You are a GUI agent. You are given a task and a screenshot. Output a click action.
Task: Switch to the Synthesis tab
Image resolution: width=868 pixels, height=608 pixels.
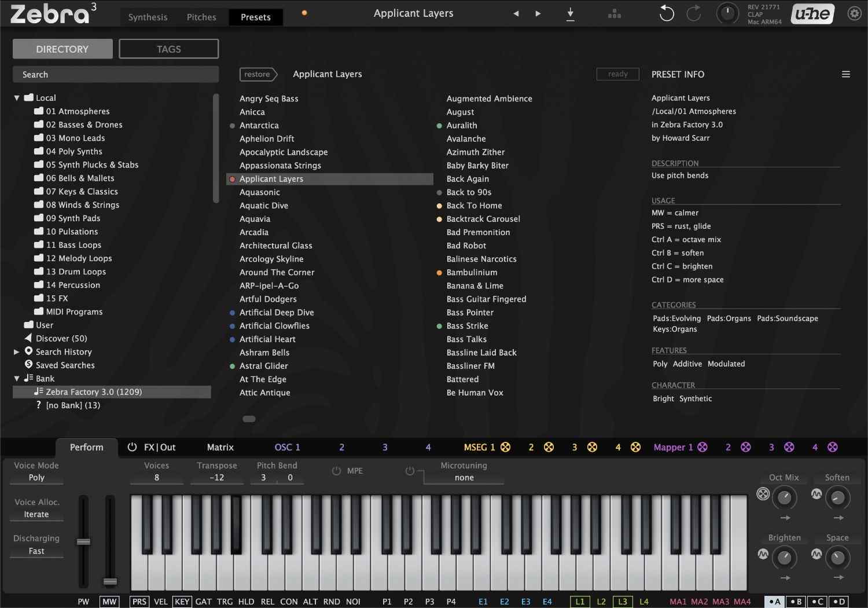(148, 17)
